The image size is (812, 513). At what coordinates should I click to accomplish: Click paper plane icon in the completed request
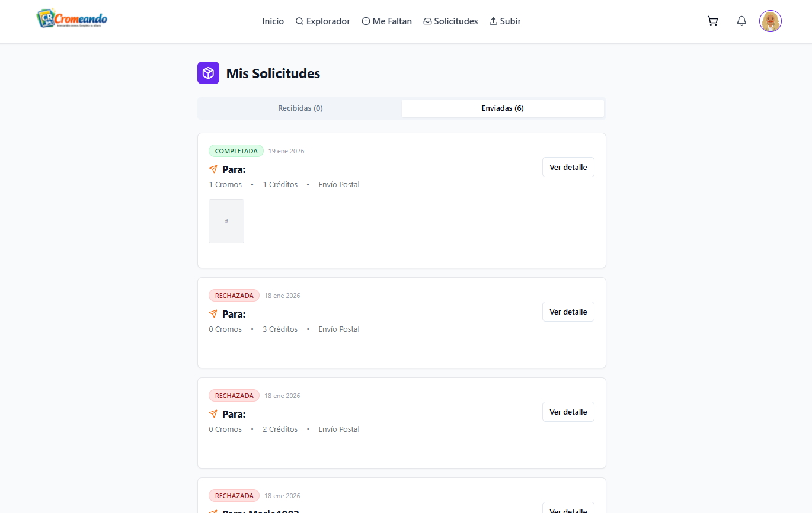213,169
